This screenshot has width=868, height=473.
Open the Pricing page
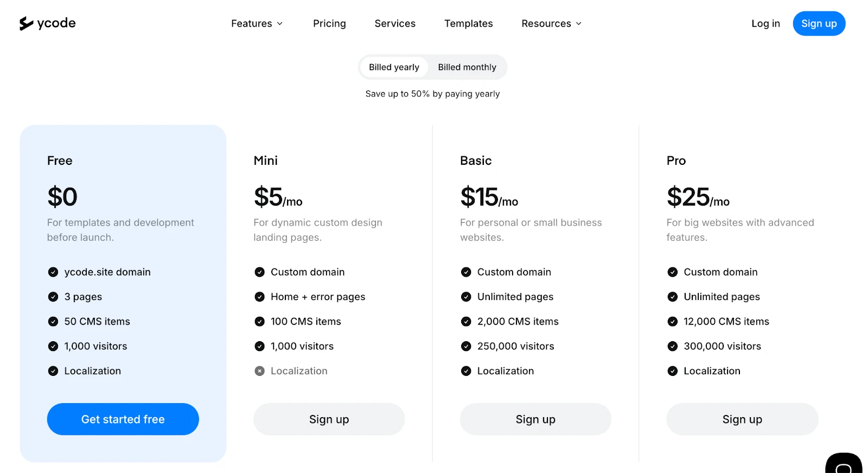click(329, 24)
